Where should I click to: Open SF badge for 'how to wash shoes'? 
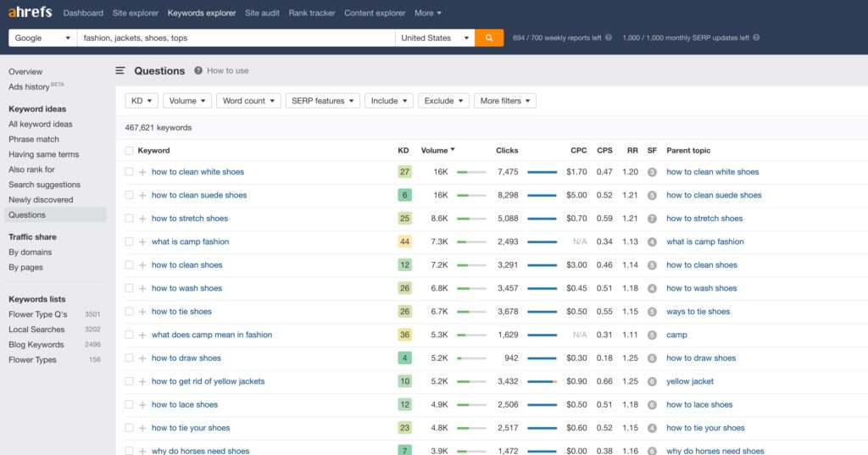click(x=652, y=288)
